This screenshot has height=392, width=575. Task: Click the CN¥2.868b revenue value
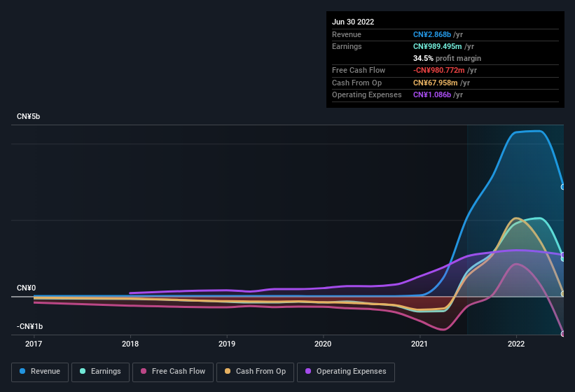click(x=432, y=34)
